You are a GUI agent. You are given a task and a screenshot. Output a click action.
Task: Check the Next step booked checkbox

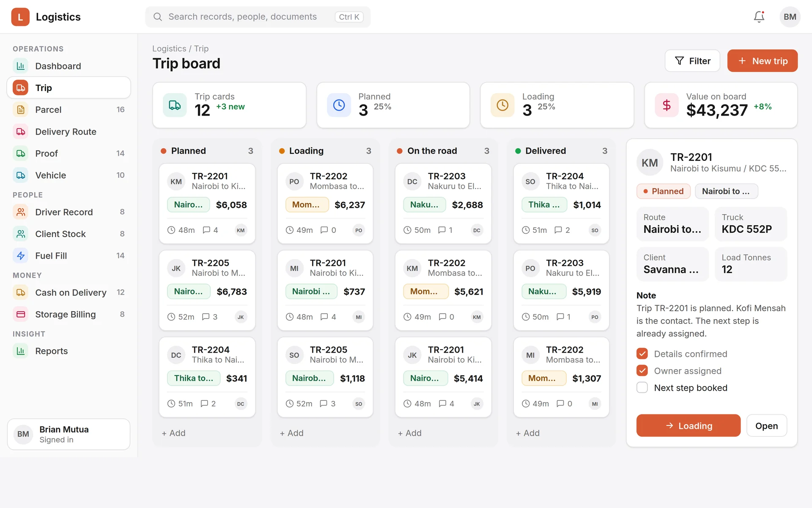(642, 387)
